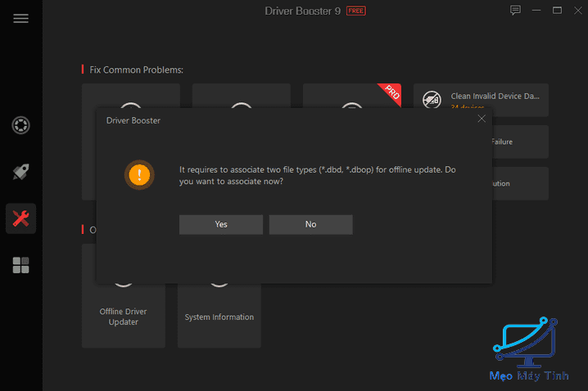
Task: Maximize the Driver Booster window
Action: pos(557,11)
